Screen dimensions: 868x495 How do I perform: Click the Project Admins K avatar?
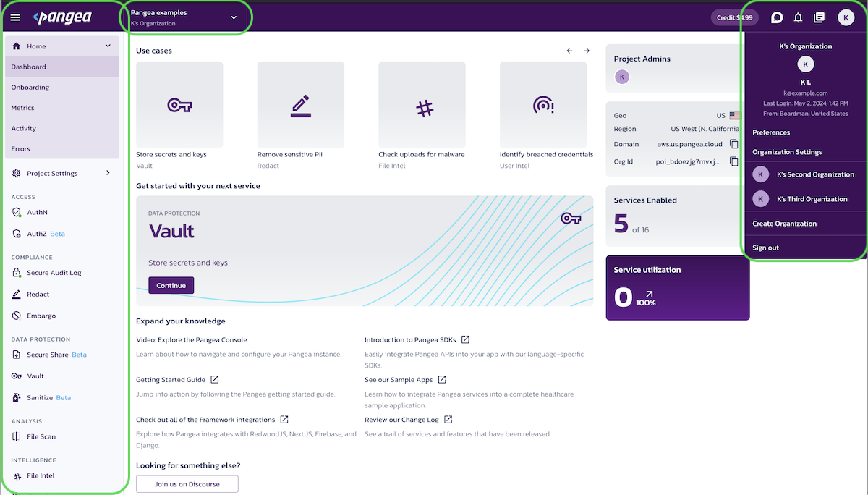(x=622, y=77)
